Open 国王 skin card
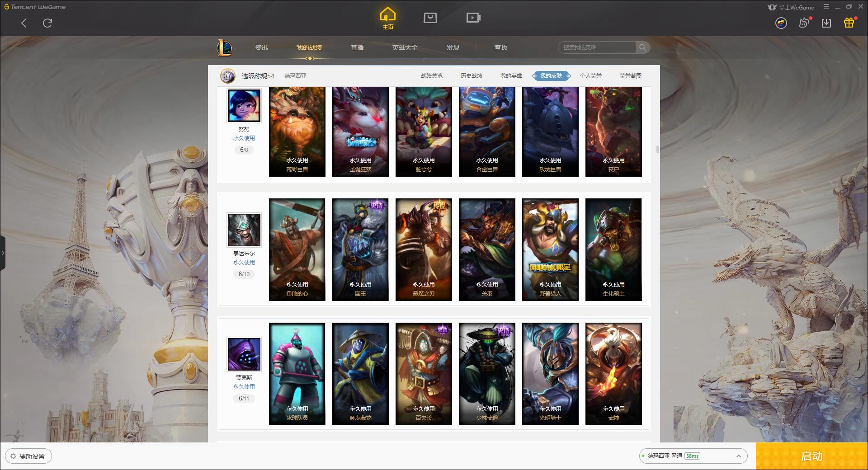The image size is (868, 470). 360,249
